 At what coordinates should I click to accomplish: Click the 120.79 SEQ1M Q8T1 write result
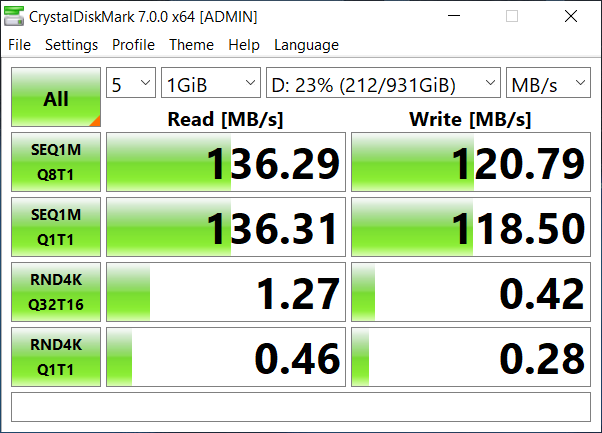(x=471, y=162)
